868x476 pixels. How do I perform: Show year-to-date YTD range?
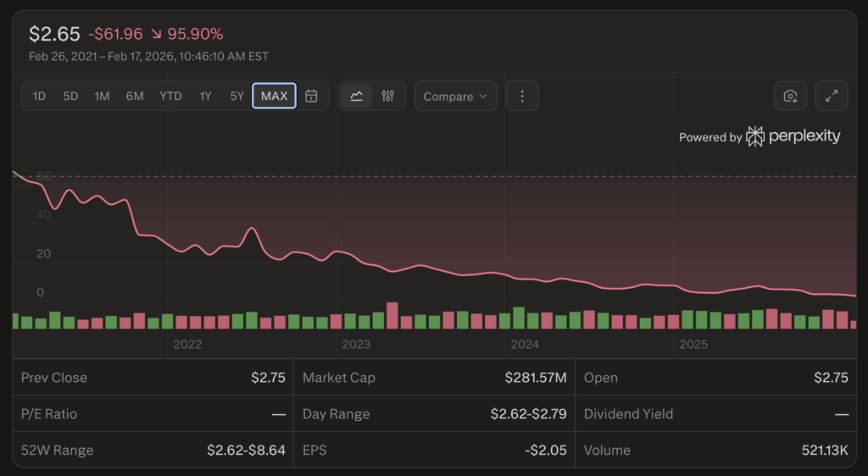[170, 97]
